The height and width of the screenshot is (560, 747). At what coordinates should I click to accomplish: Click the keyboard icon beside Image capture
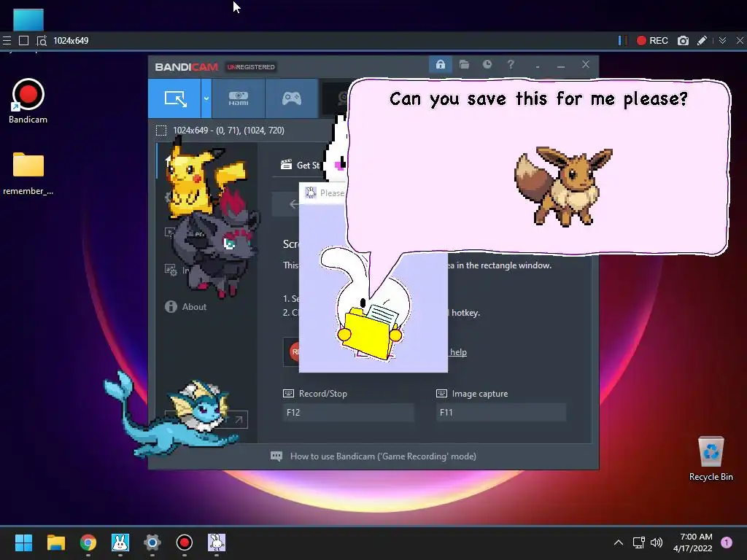point(441,393)
